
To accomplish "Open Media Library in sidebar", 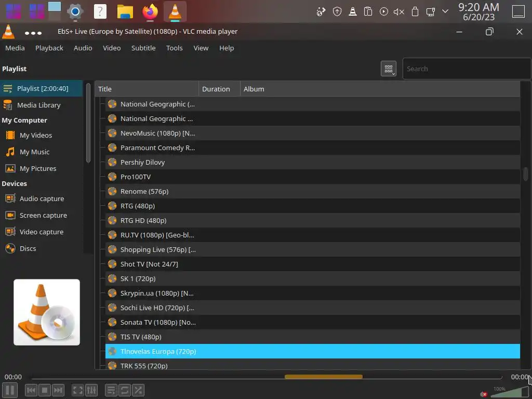I will pyautogui.click(x=42, y=105).
